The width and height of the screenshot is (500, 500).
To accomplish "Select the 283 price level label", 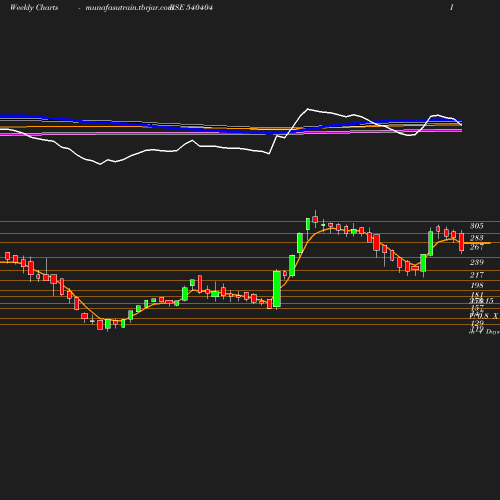I will 477,238.
